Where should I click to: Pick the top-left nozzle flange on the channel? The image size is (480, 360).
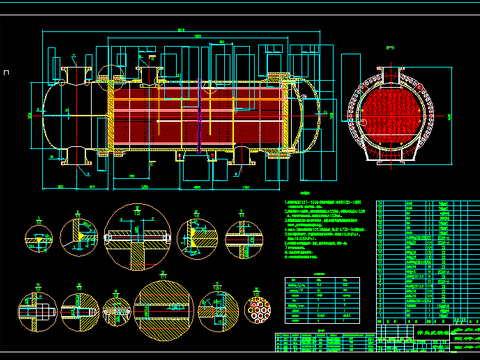coord(76,68)
